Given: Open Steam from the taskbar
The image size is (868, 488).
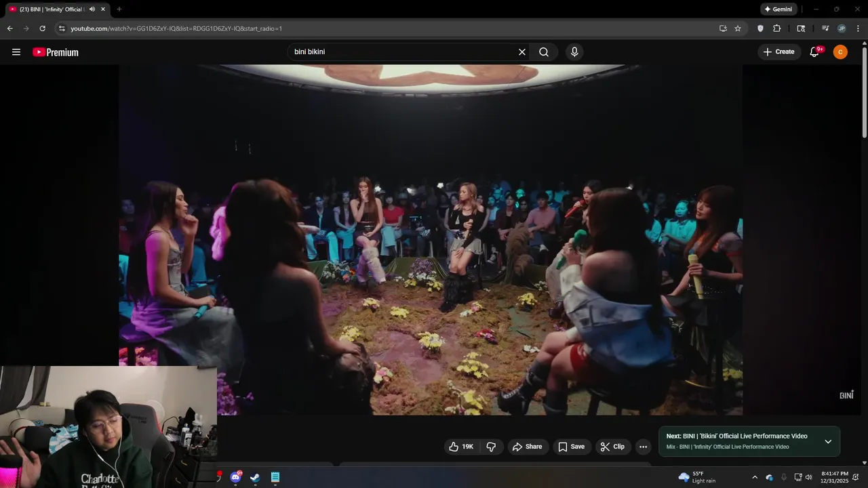Looking at the screenshot, I should click(x=255, y=477).
